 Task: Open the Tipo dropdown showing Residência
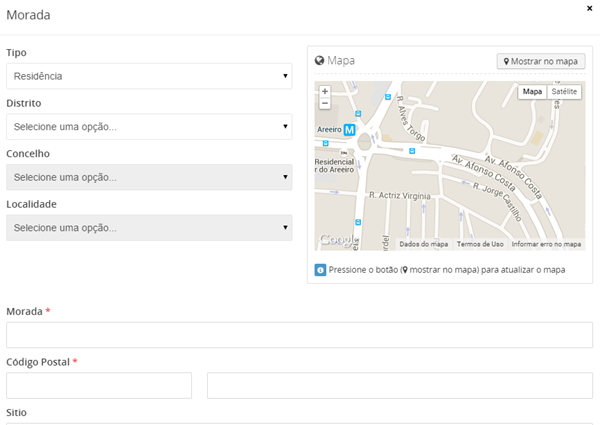coord(149,76)
